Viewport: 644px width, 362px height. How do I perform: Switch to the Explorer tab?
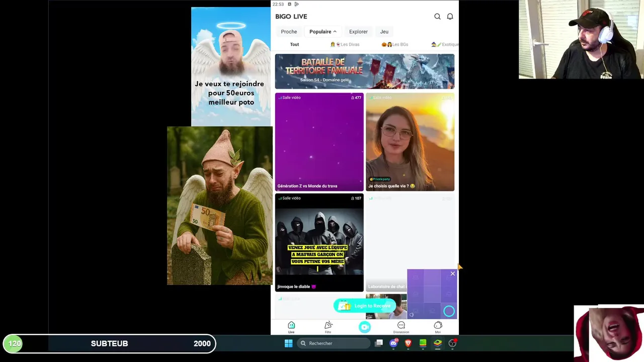pyautogui.click(x=358, y=32)
